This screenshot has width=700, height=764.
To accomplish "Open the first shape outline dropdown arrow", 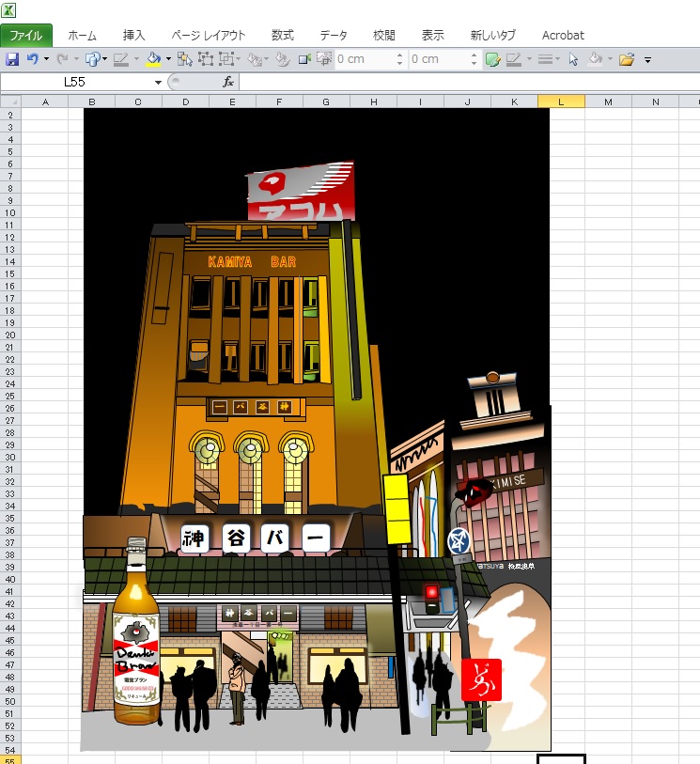I will coord(136,59).
